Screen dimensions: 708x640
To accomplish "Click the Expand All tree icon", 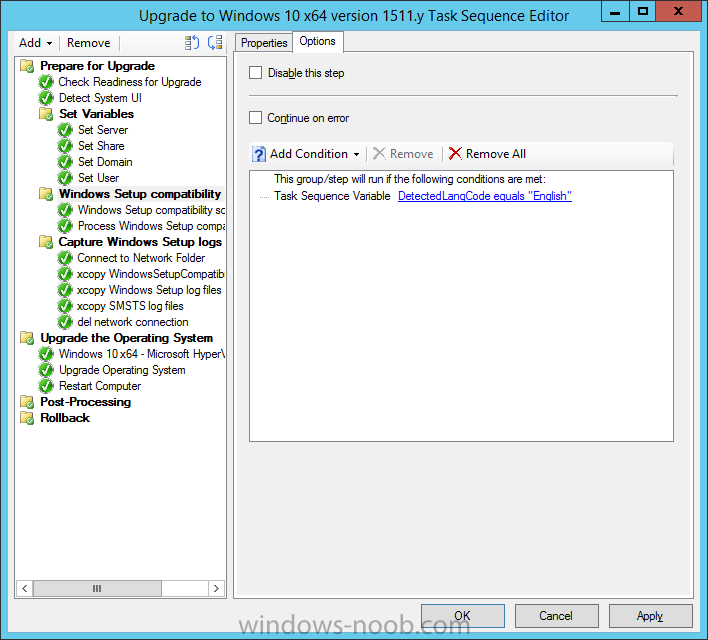I will click(x=192, y=42).
